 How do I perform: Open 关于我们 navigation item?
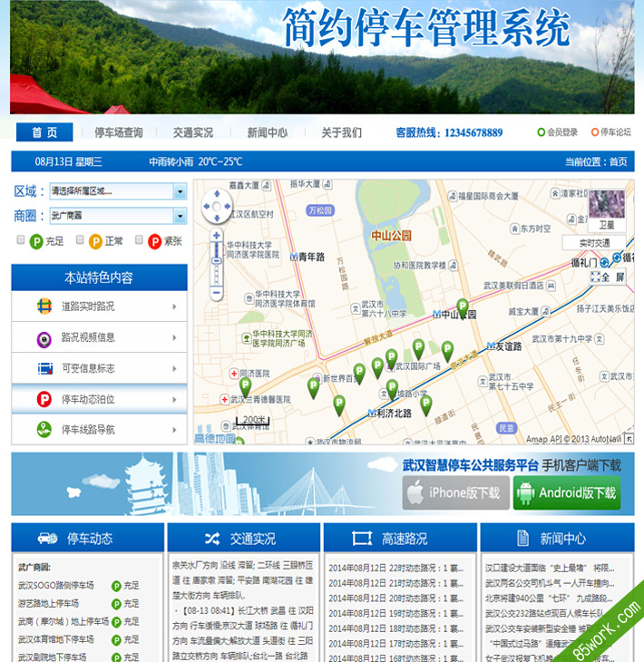(342, 132)
